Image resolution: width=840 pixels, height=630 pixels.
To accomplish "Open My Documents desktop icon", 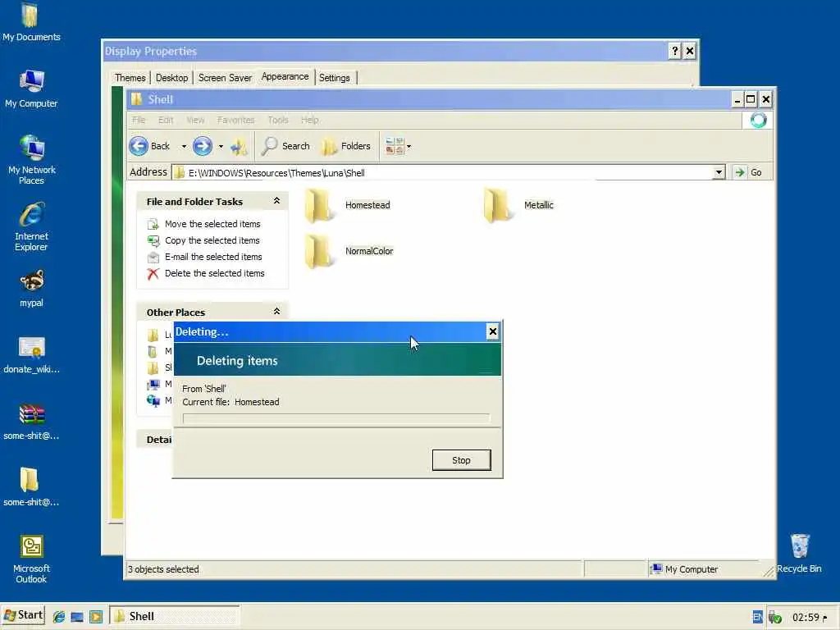I will point(31,21).
